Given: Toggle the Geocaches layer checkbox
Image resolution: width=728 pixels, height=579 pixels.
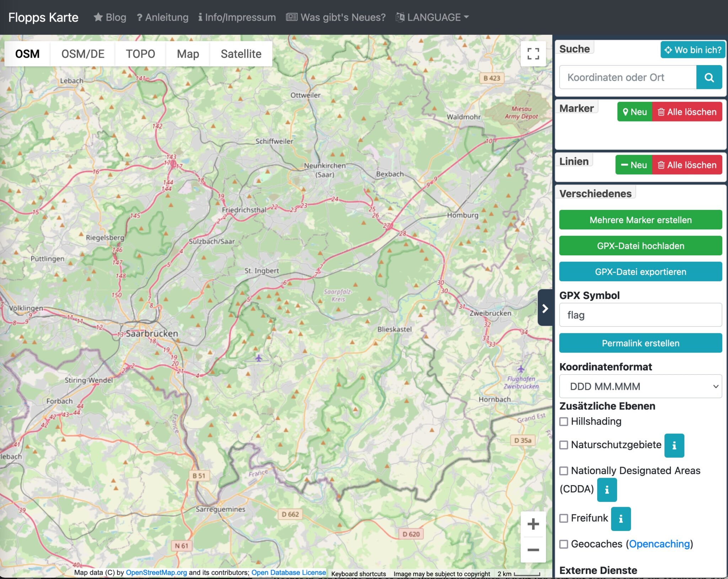Looking at the screenshot, I should pyautogui.click(x=564, y=544).
